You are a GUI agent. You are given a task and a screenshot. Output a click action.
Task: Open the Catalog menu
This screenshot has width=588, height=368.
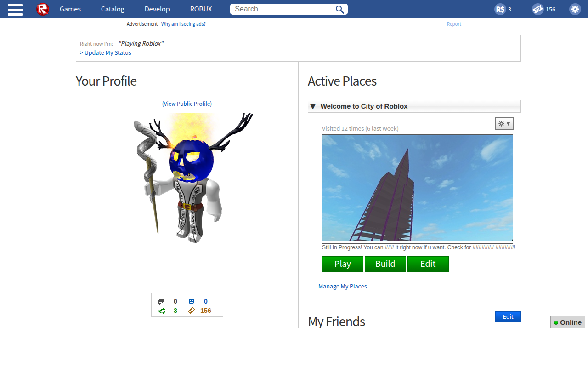click(113, 9)
